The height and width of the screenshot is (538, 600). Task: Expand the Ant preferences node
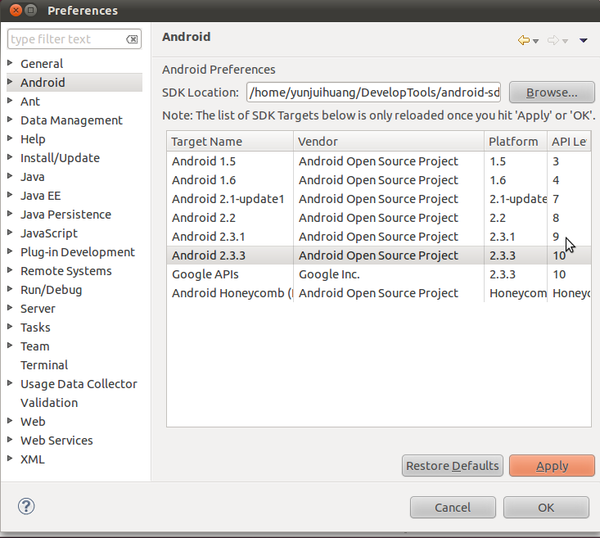coord(10,100)
